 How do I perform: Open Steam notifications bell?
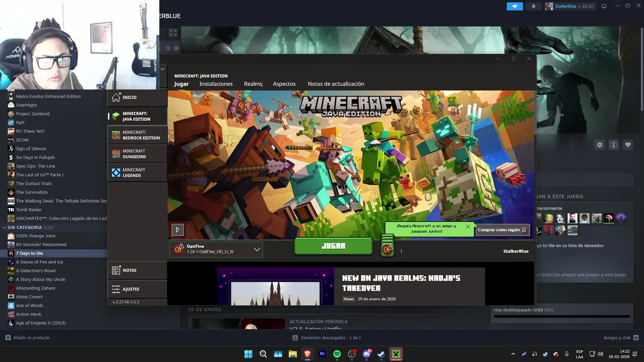(x=533, y=6)
